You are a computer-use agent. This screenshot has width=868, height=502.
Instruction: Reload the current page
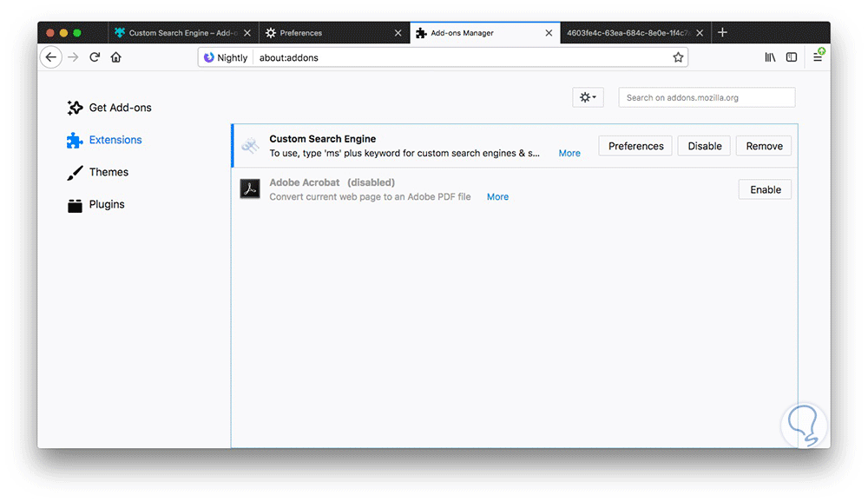(95, 57)
